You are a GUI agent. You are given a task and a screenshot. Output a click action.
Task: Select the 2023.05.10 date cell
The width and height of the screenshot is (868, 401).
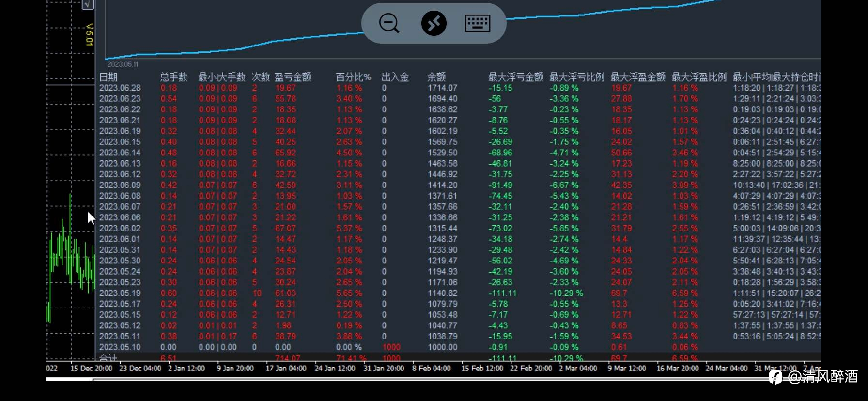pyautogui.click(x=120, y=347)
